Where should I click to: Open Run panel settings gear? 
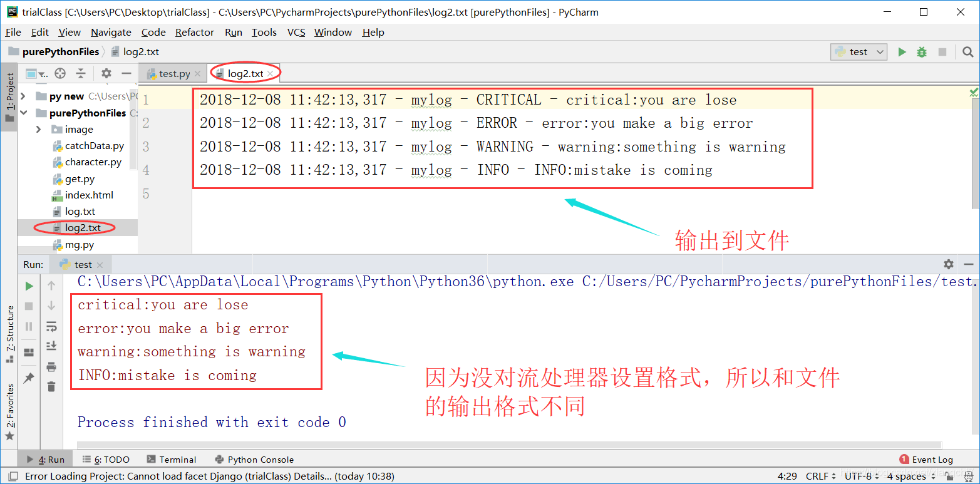tap(949, 264)
